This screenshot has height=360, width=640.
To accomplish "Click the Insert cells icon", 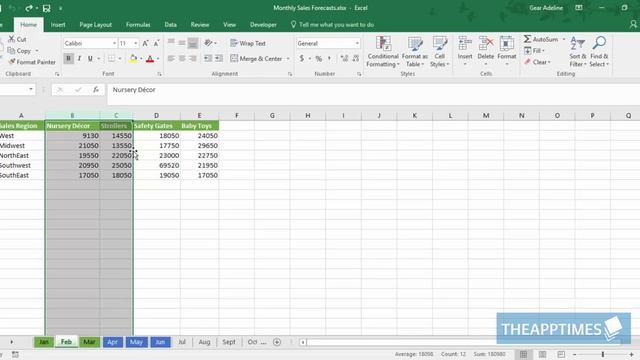I will 465,43.
